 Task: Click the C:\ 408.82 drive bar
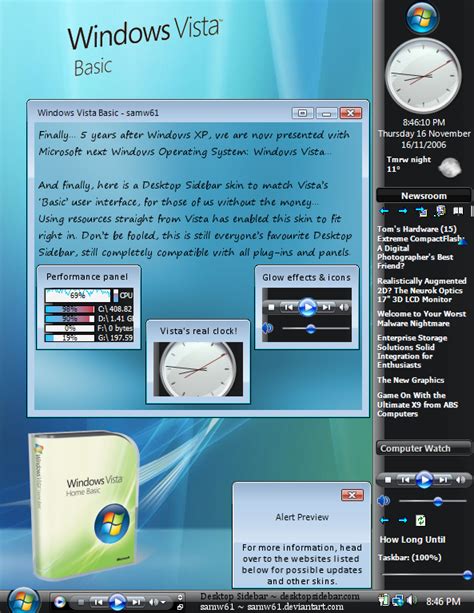(70, 310)
